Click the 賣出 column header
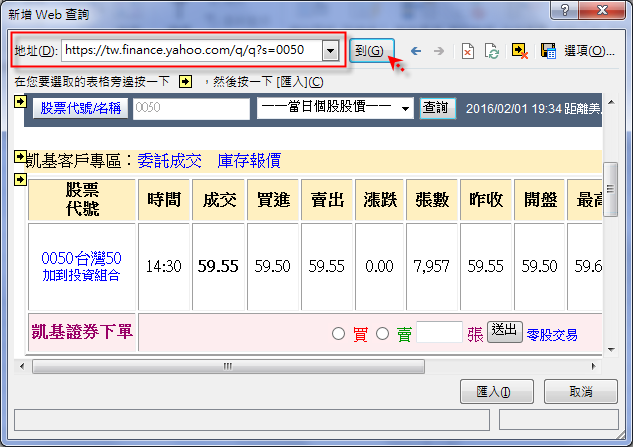Image resolution: width=633 pixels, height=447 pixels. tap(327, 200)
